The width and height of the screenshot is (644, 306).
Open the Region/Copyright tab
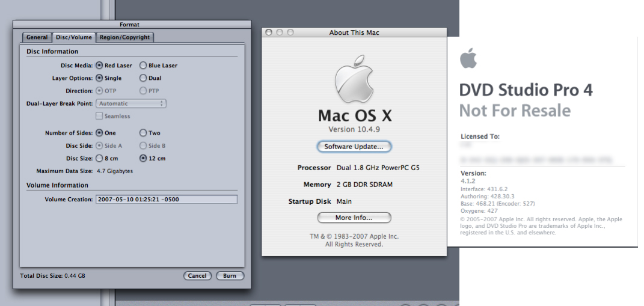[x=125, y=37]
